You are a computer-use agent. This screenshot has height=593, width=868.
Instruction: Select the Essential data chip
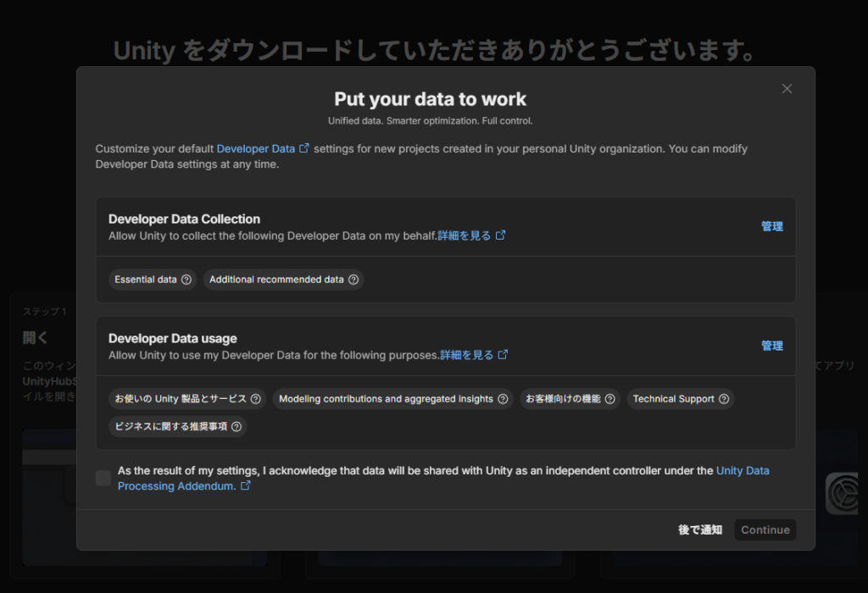tap(146, 280)
